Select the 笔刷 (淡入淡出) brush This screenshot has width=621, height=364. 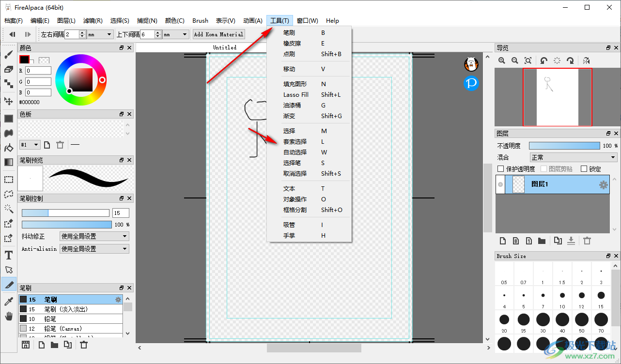click(x=71, y=309)
